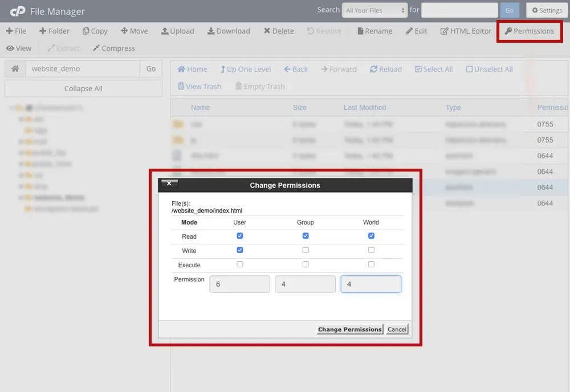Launch the HTML Editor

pos(466,31)
